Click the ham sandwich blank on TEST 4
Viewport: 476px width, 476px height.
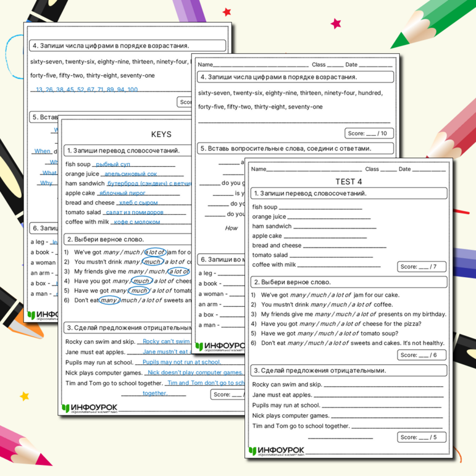point(335,227)
